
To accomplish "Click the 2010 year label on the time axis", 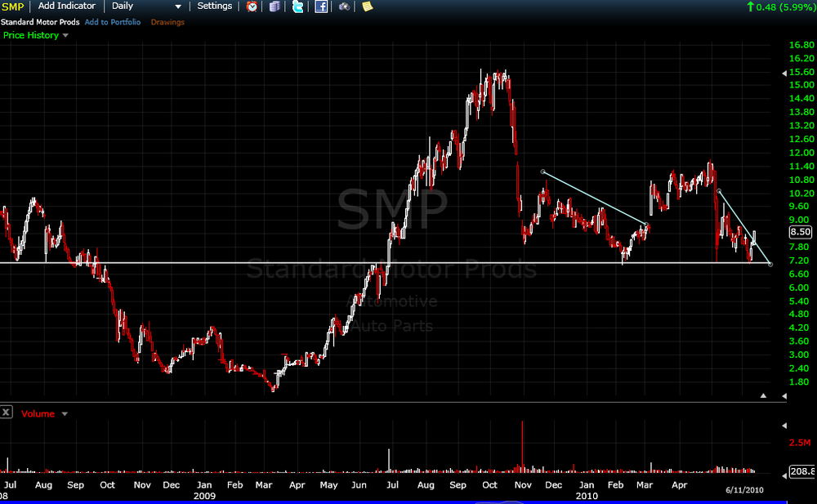I will pyautogui.click(x=587, y=496).
